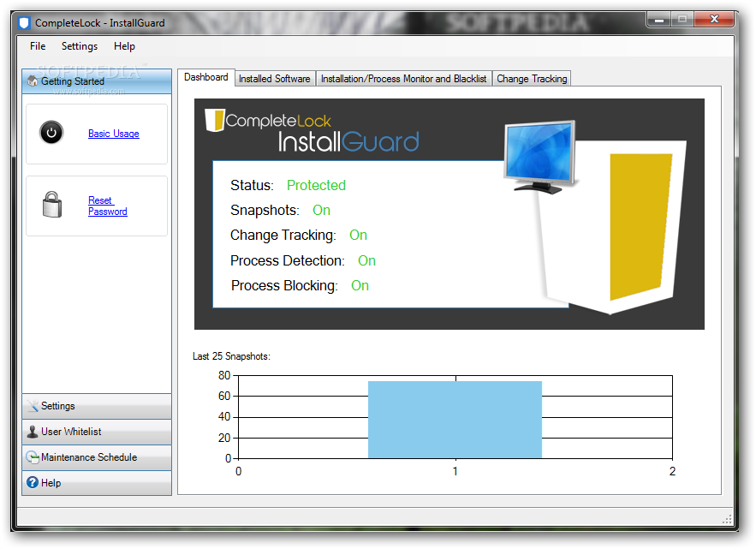
Task: Click the 80 label on chart axis
Action: (224, 375)
